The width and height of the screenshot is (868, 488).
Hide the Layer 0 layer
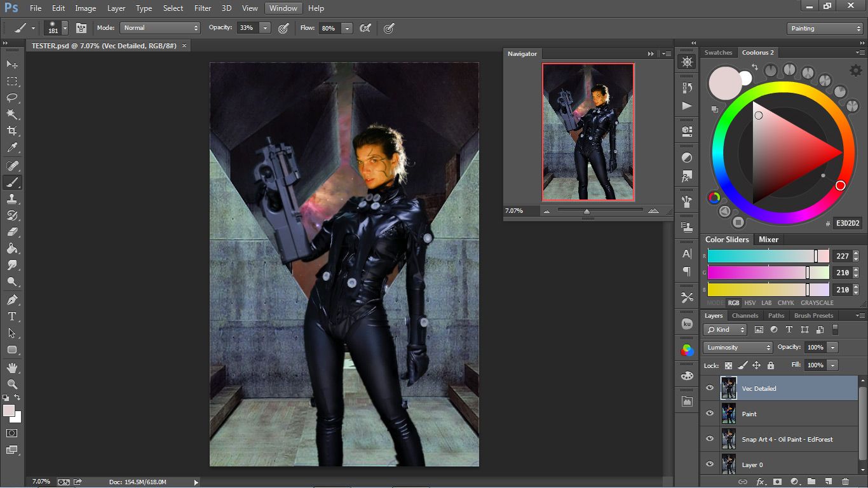(710, 464)
